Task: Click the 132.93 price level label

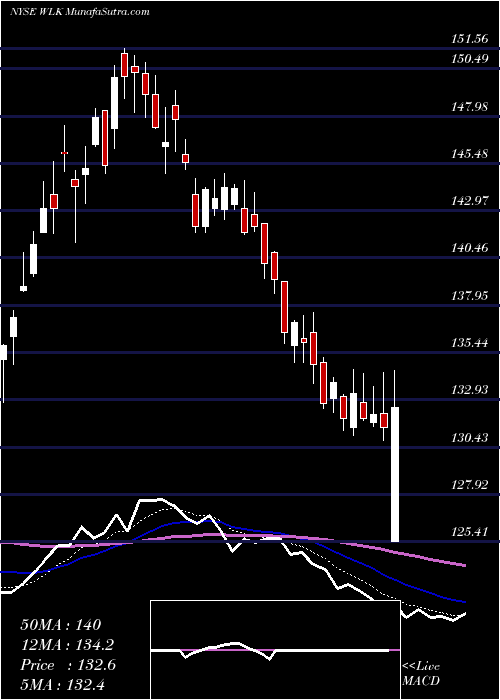Action: [468, 390]
